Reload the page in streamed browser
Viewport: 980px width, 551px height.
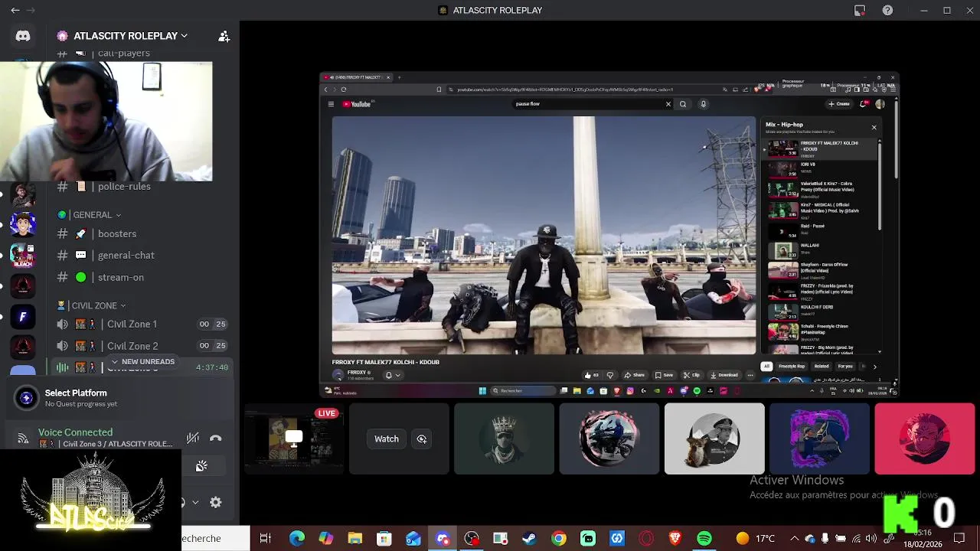pyautogui.click(x=344, y=90)
